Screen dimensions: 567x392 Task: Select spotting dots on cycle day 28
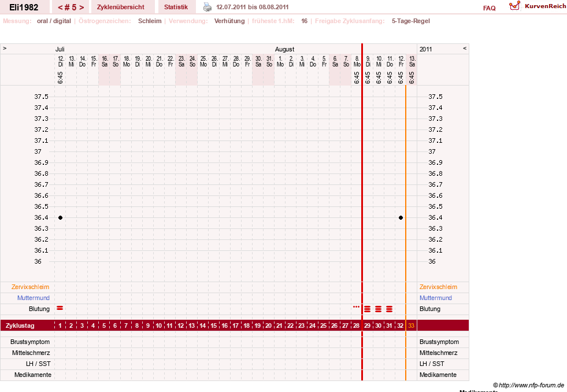pos(356,306)
